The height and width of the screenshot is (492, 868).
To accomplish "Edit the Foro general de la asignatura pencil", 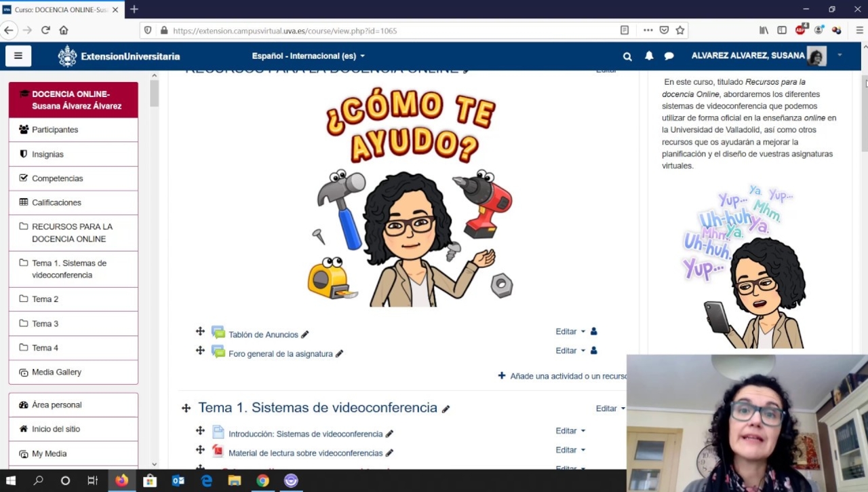I will point(340,354).
